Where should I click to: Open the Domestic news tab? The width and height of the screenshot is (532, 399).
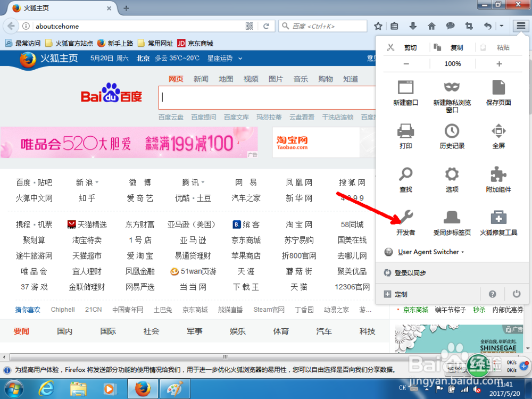(64, 331)
